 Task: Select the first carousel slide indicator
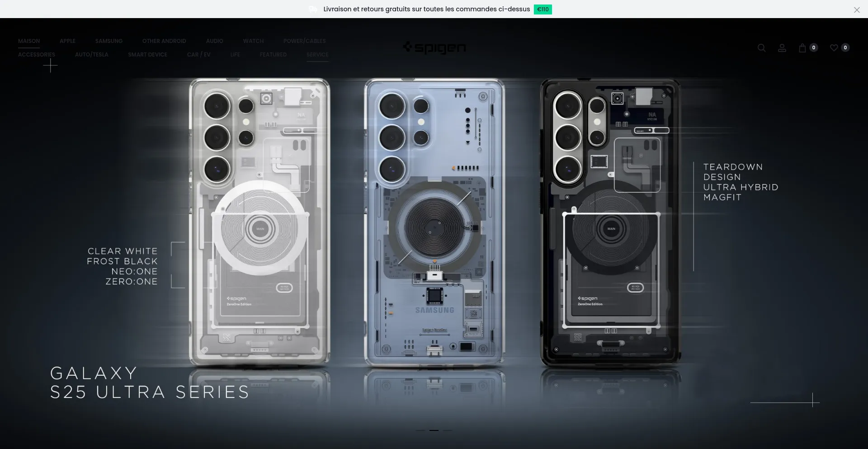click(x=420, y=430)
